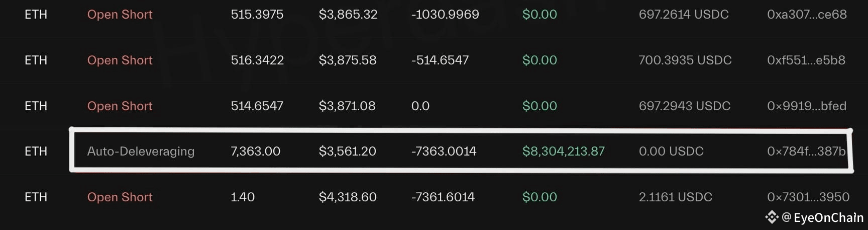Viewport: 868px width, 230px height.
Task: Click the Binance logo icon in watermark
Action: pyautogui.click(x=772, y=217)
